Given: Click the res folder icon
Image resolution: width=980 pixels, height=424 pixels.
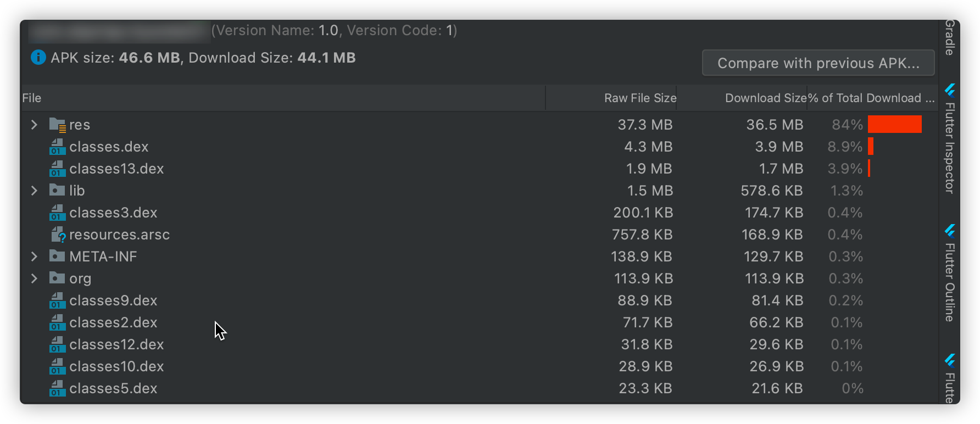Looking at the screenshot, I should [x=57, y=125].
